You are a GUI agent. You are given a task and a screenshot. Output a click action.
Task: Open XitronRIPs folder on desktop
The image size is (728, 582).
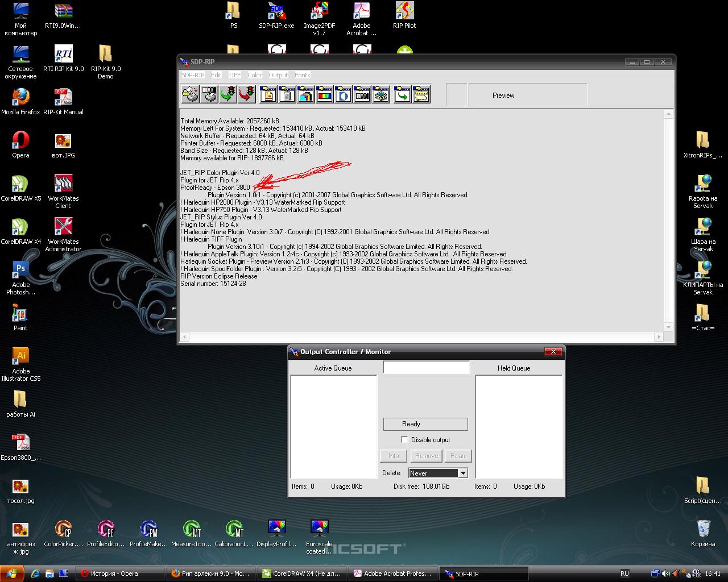tap(703, 145)
